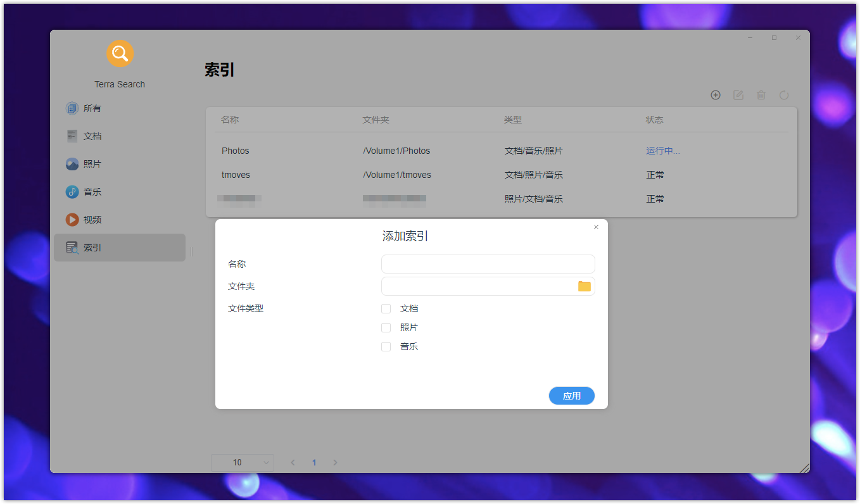The width and height of the screenshot is (860, 504).
Task: Check the 照片 file type checkbox
Action: [x=386, y=327]
